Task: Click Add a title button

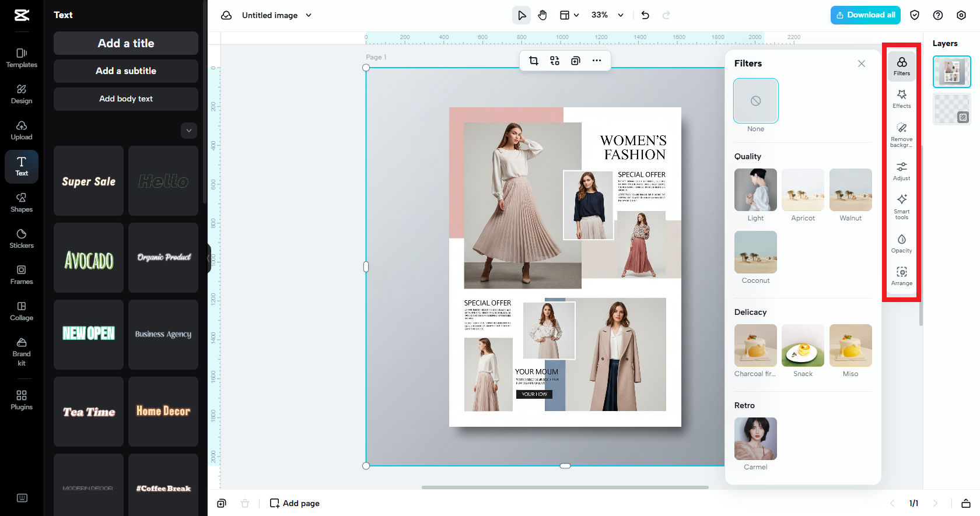Action: coord(126,43)
